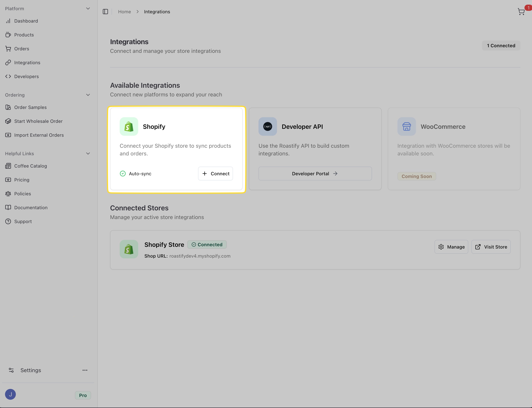Viewport: 532px width, 408px height.
Task: Go to Dashboard in sidebar
Action: click(26, 21)
